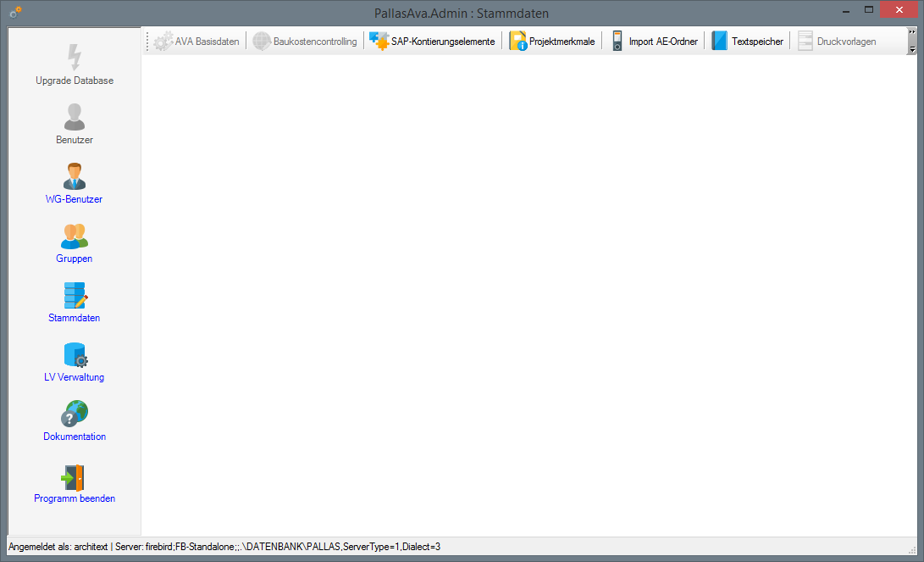Click the toolbar drag grip handle
924x562 pixels.
pos(147,42)
